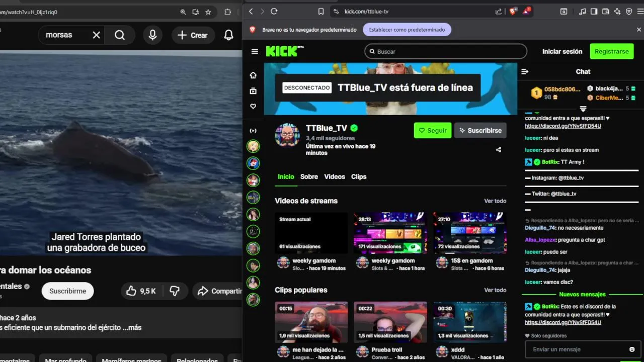Select the 'Mamíferos marinos' chip on YouTube
644x362 pixels.
coord(131,360)
